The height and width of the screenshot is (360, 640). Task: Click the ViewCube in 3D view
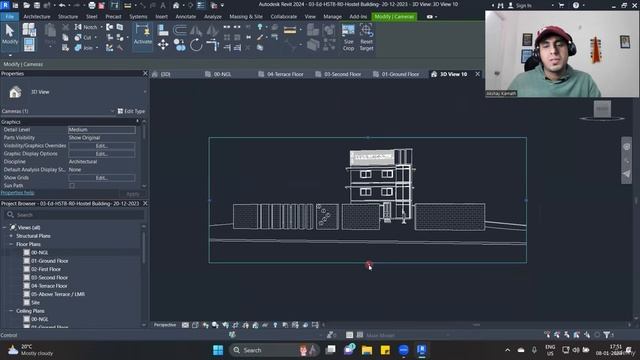[x=602, y=109]
